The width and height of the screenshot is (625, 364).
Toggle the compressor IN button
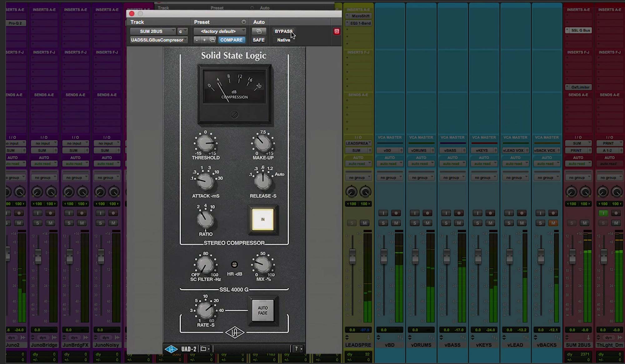point(263,219)
